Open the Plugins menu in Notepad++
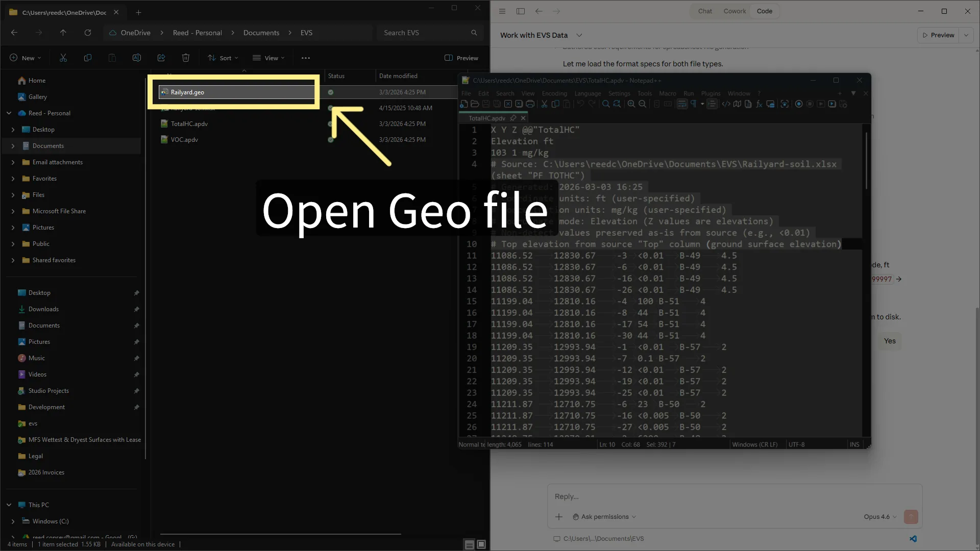The height and width of the screenshot is (551, 980). (x=710, y=93)
